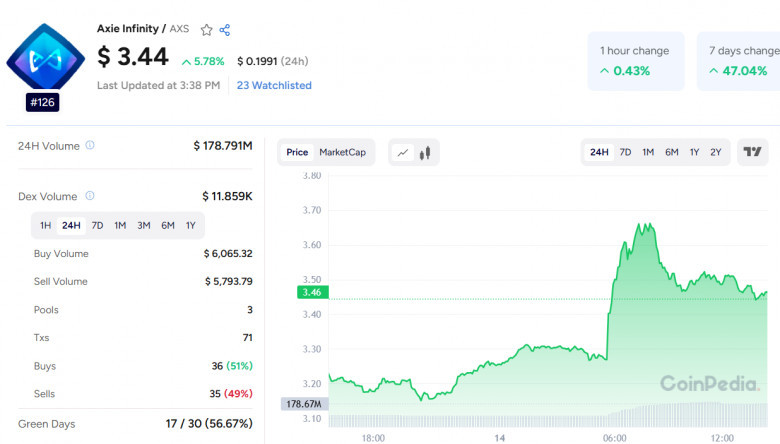Viewport: 780px width, 444px height.
Task: Click the Green Days 17 / 30 (56.67%) value
Action: [209, 424]
